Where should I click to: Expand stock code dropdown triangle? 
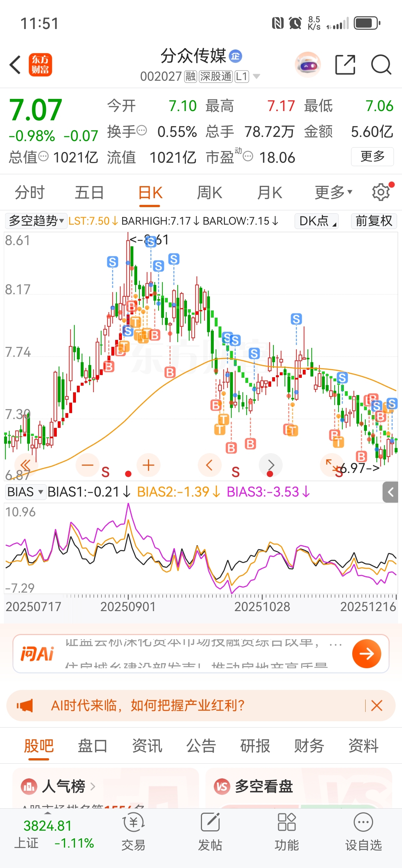pyautogui.click(x=257, y=77)
